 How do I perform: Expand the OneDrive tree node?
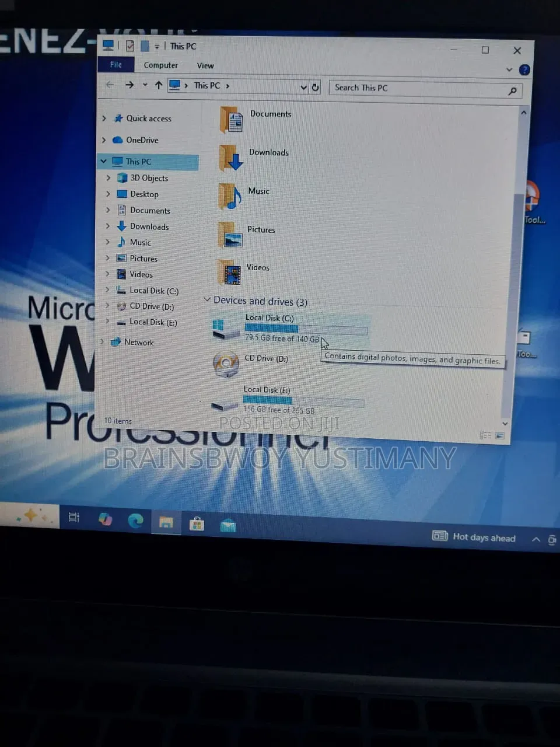point(104,139)
